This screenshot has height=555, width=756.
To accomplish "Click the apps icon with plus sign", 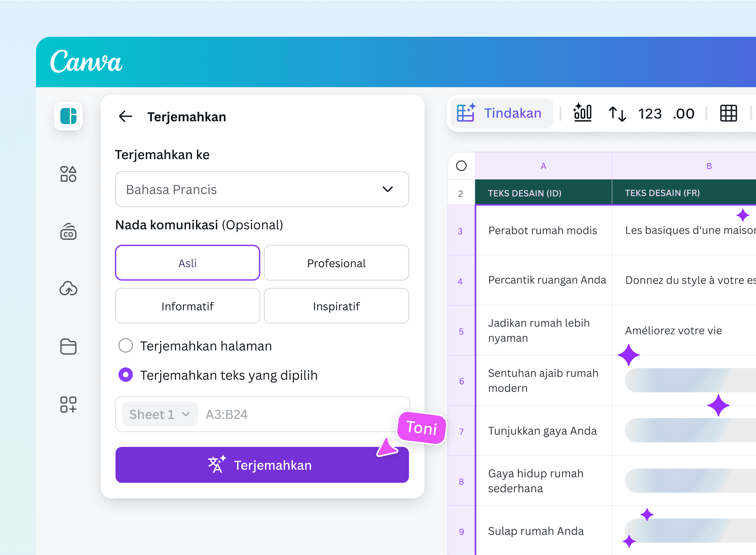I will coord(68,405).
